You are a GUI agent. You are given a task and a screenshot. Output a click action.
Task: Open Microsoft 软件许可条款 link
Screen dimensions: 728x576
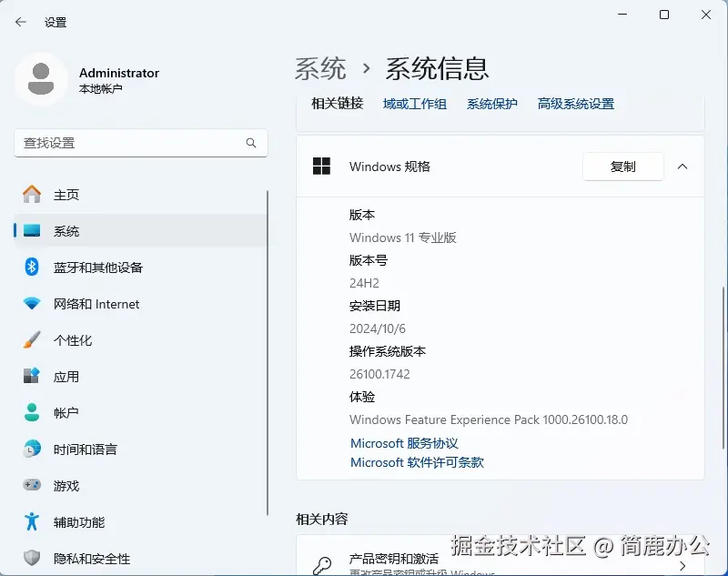point(417,462)
